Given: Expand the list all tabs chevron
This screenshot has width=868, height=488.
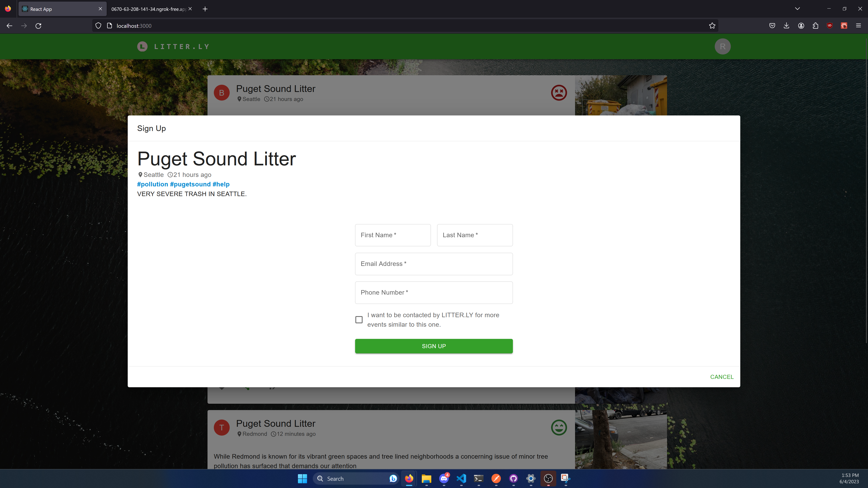Looking at the screenshot, I should pyautogui.click(x=797, y=9).
